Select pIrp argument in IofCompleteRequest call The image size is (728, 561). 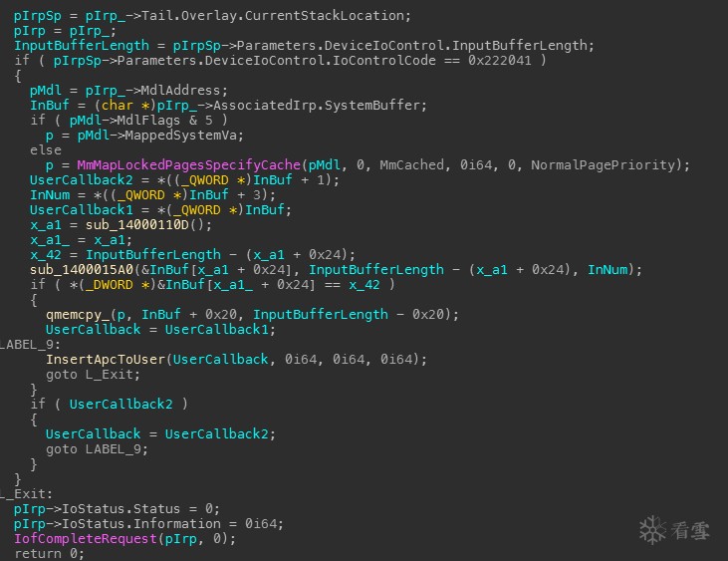point(180,539)
